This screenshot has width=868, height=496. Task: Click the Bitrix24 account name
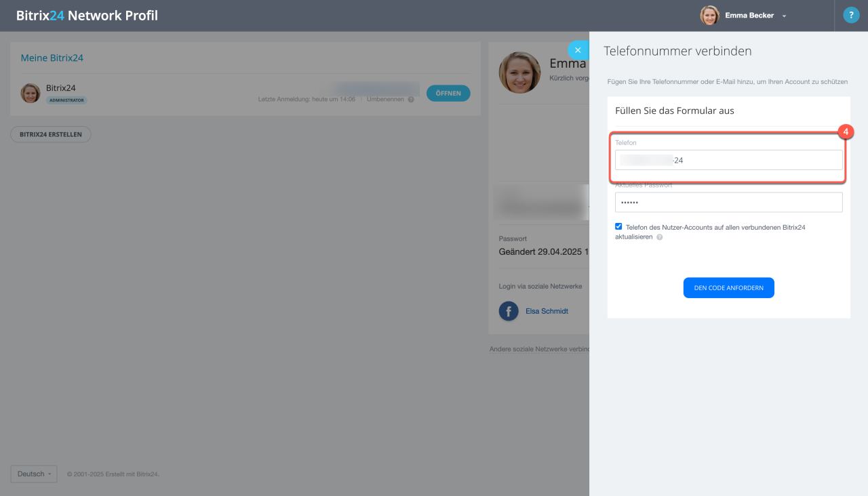click(x=61, y=88)
